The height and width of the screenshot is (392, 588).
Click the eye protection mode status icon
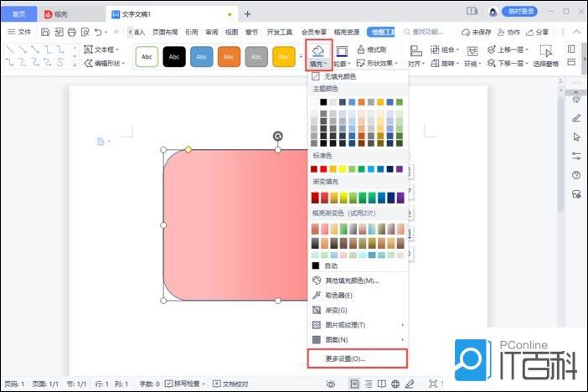[332, 383]
